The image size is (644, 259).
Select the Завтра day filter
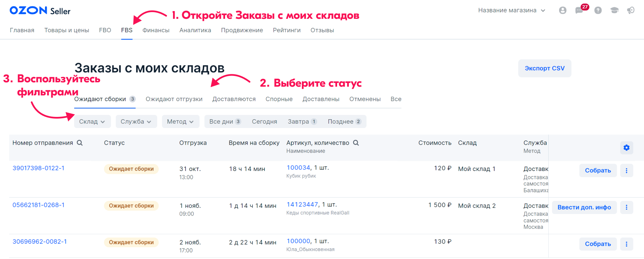click(x=302, y=122)
